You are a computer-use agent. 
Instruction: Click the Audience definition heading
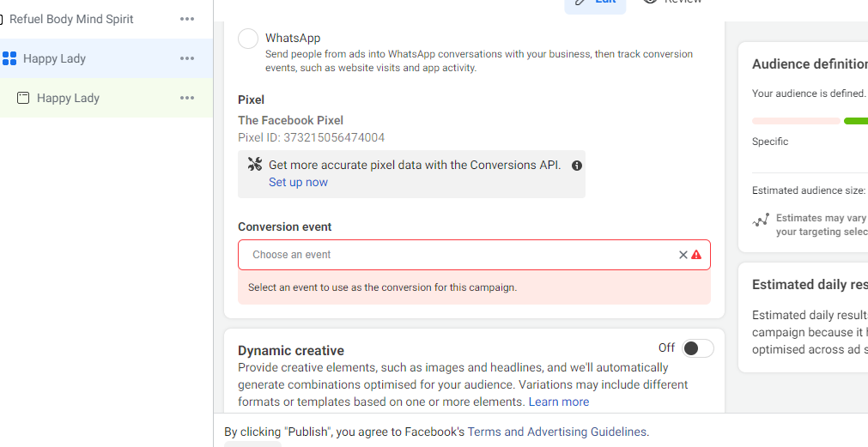pyautogui.click(x=810, y=64)
